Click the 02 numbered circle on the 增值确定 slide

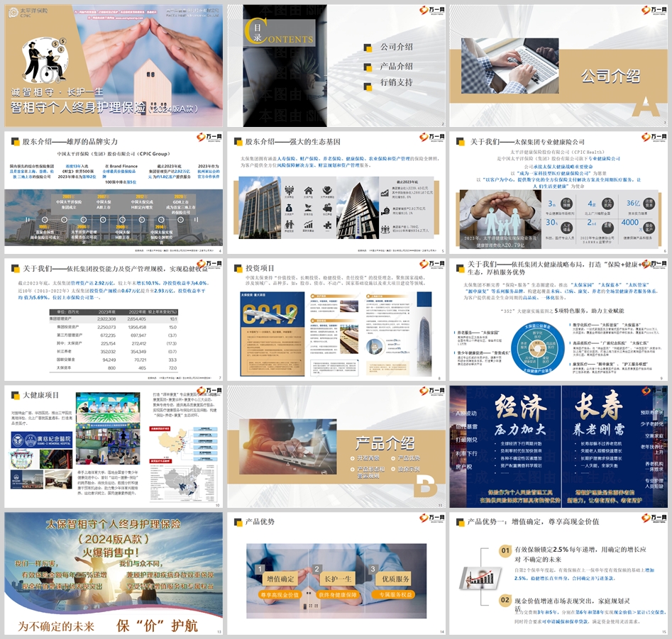click(505, 601)
